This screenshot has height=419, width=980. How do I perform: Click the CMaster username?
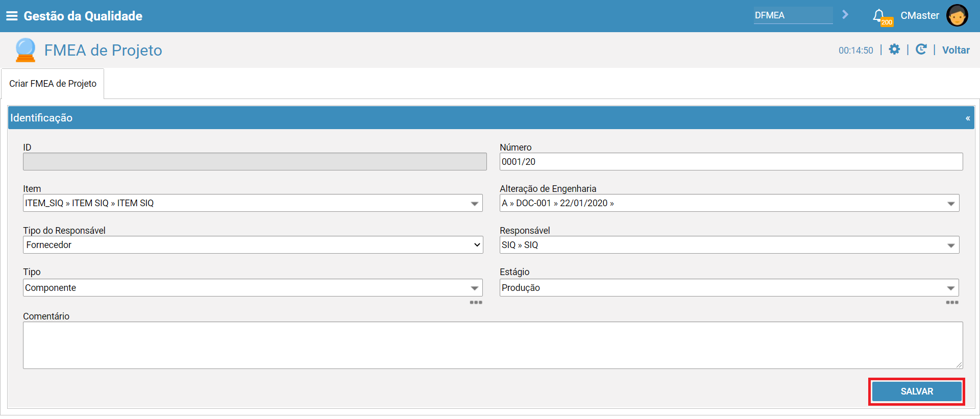920,15
